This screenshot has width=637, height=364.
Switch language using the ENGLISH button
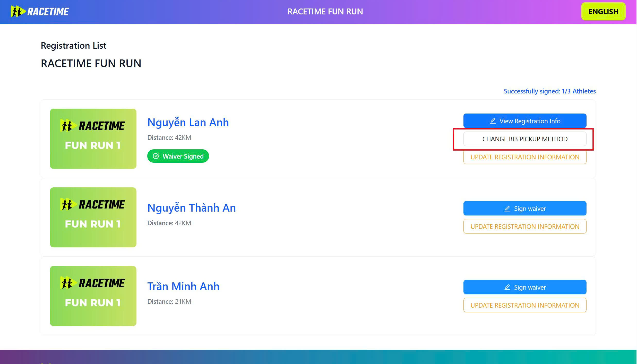[603, 12]
